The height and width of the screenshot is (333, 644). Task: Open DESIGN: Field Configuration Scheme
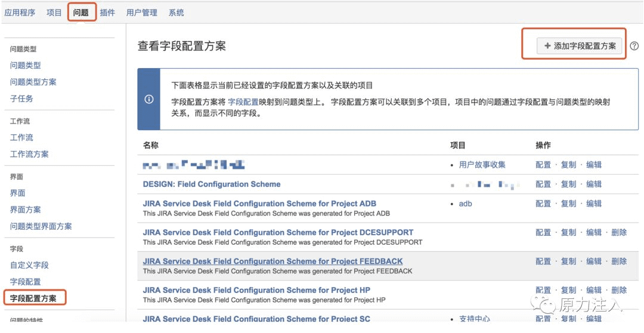(x=212, y=184)
